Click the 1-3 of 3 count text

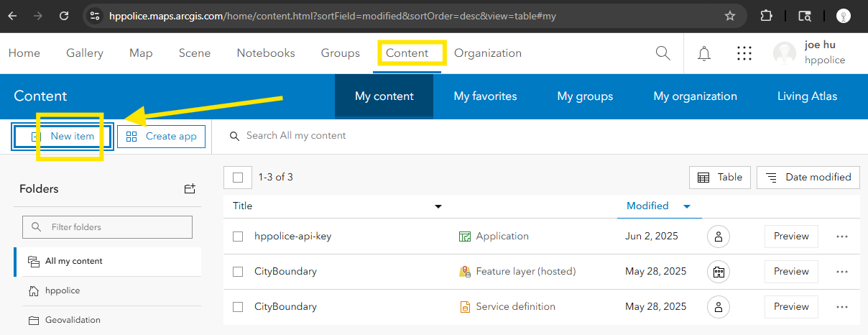coord(276,178)
